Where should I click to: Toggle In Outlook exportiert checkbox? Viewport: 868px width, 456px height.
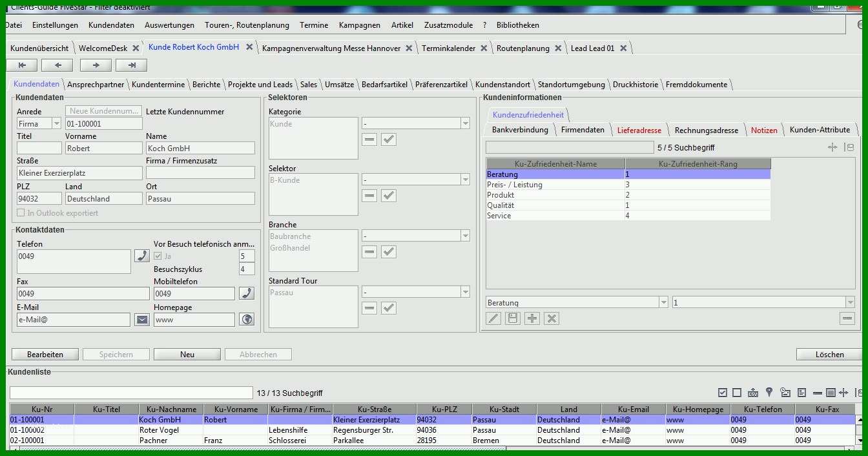click(21, 213)
